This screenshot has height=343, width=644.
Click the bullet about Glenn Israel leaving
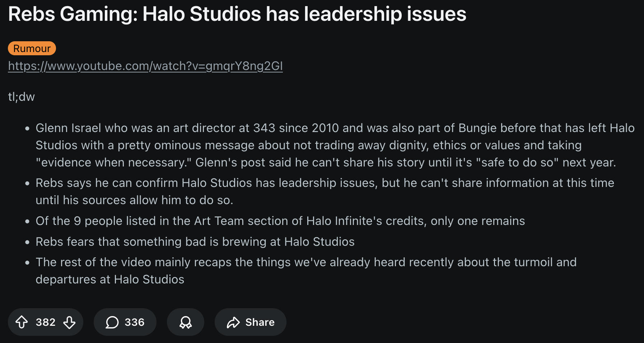pos(335,145)
